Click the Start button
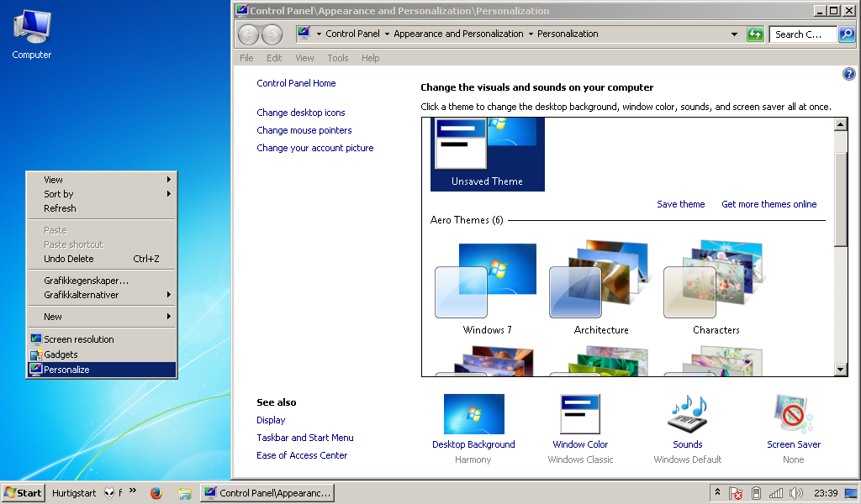This screenshot has width=861, height=504. tap(23, 493)
